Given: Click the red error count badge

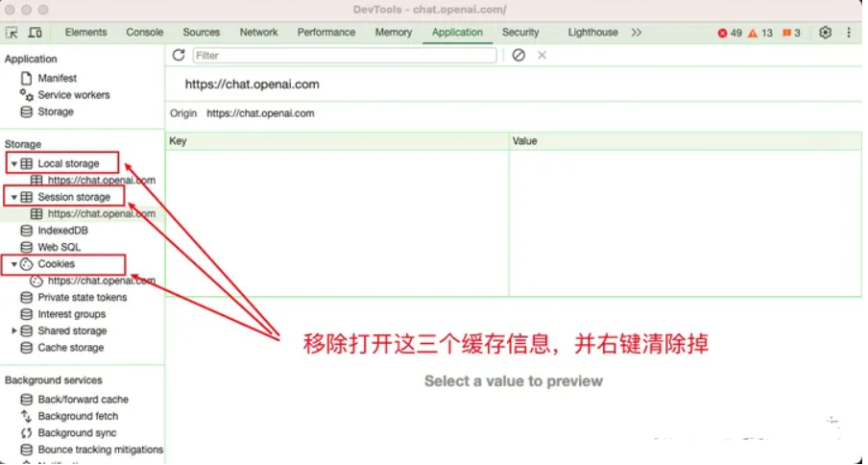Looking at the screenshot, I should point(730,33).
